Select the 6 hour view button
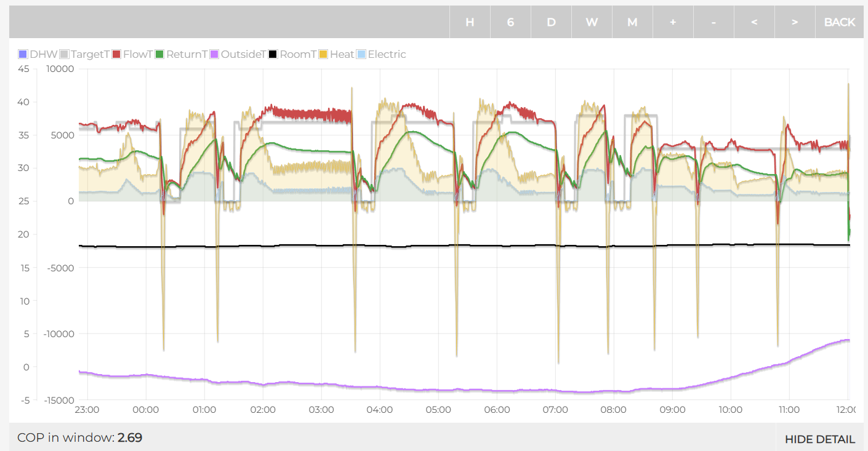Viewport: 868px width, 451px height. click(510, 22)
